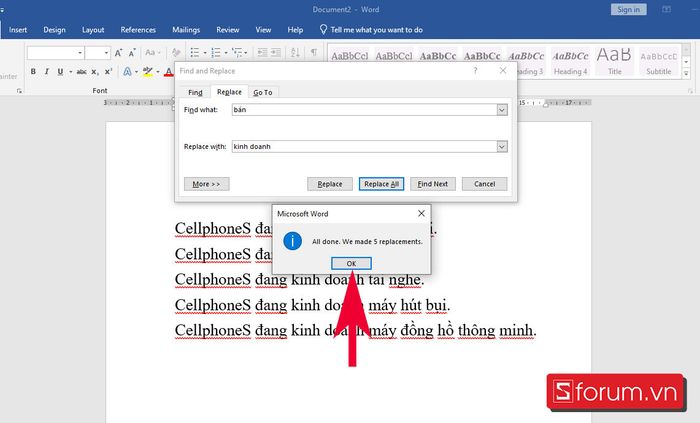Increase the font size
Viewport: 700px width, 423px height.
click(x=118, y=53)
